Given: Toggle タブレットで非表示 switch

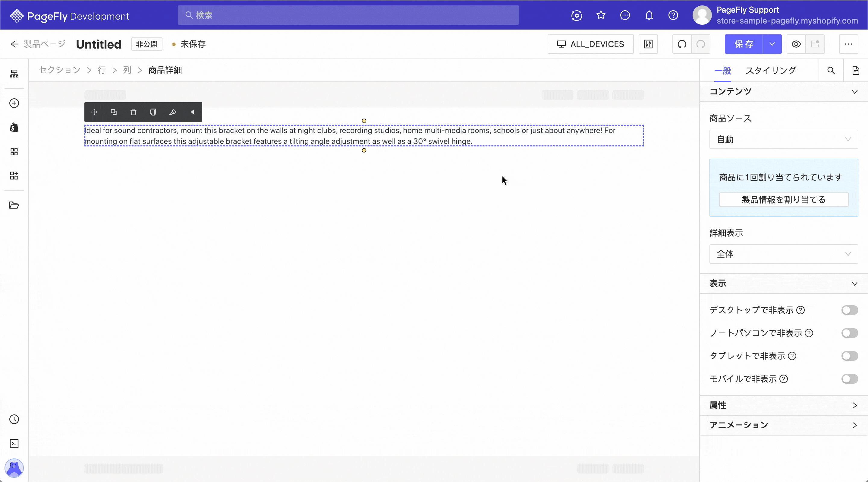Looking at the screenshot, I should click(x=850, y=356).
